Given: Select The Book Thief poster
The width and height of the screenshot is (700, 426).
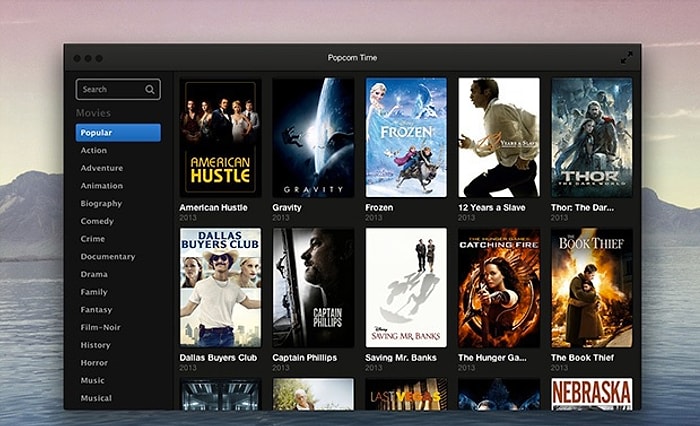Looking at the screenshot, I should (592, 288).
